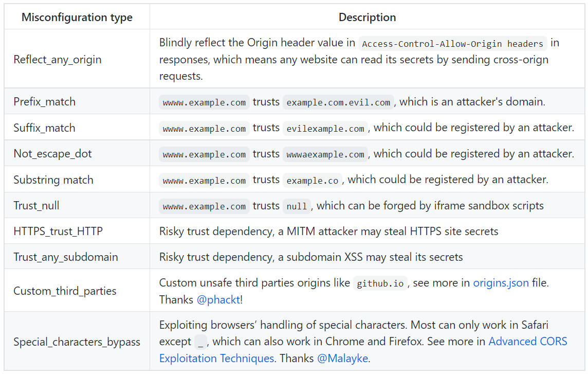Click the Description column header
The image size is (588, 374).
pyautogui.click(x=367, y=17)
